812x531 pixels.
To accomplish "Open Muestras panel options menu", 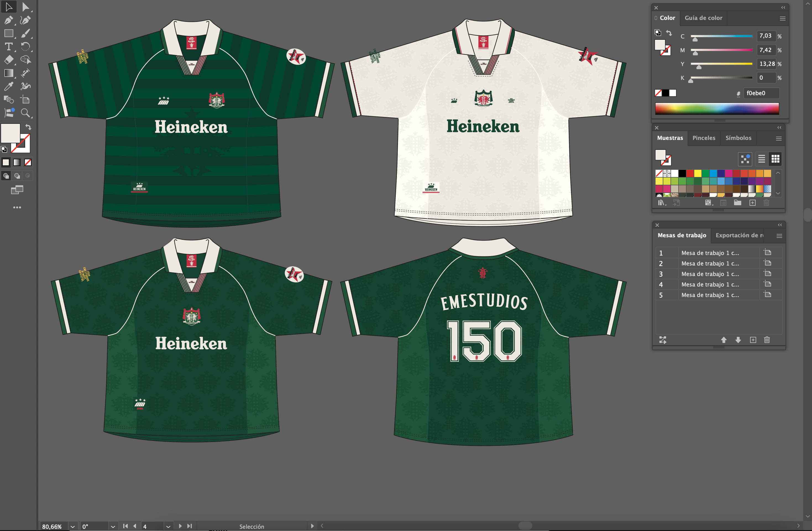I will (779, 138).
